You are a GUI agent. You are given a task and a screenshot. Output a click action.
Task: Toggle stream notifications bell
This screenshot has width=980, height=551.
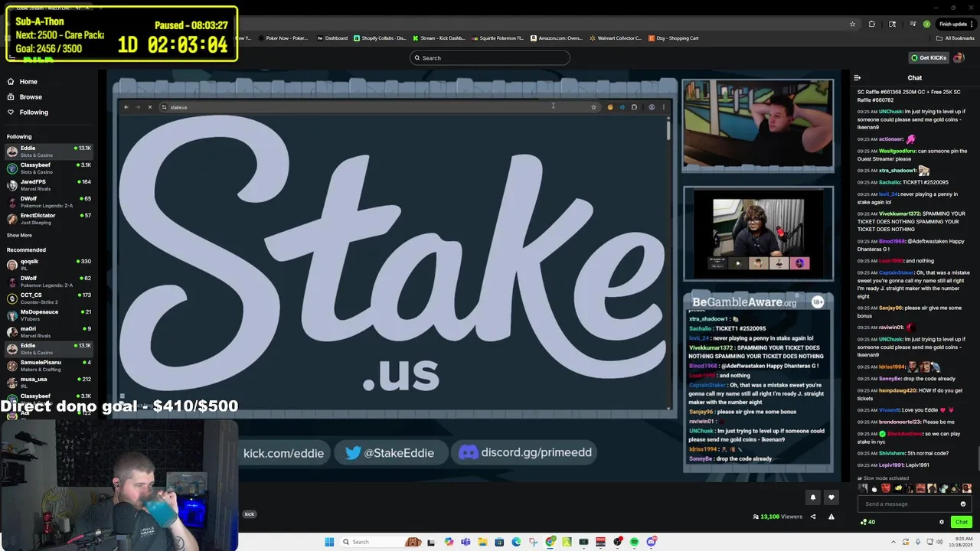point(813,497)
